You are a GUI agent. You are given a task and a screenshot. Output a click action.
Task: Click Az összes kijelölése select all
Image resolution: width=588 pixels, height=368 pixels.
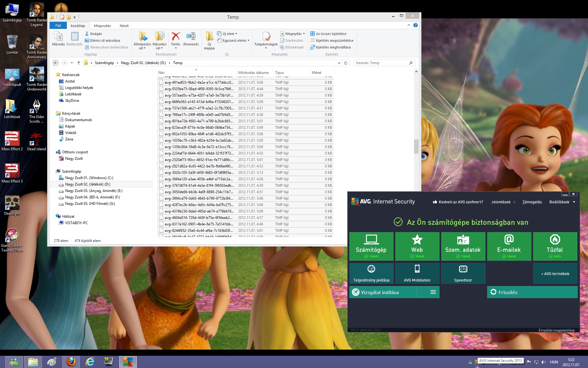click(x=328, y=34)
